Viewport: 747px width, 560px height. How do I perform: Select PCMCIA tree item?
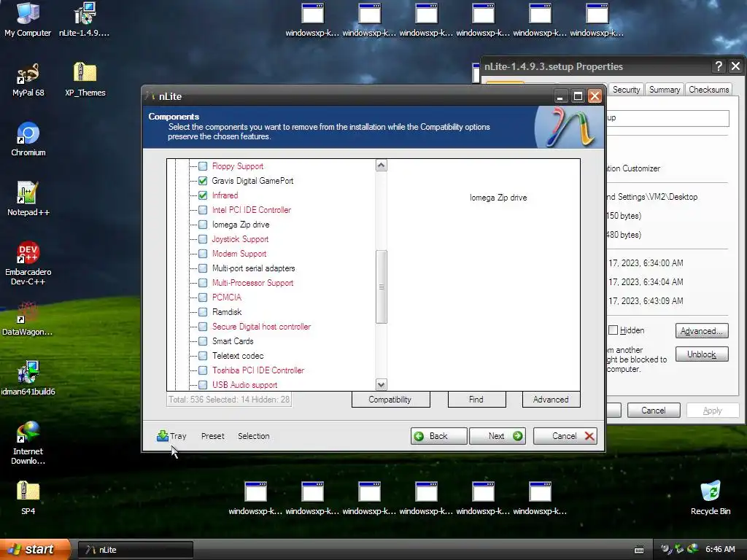(x=227, y=297)
